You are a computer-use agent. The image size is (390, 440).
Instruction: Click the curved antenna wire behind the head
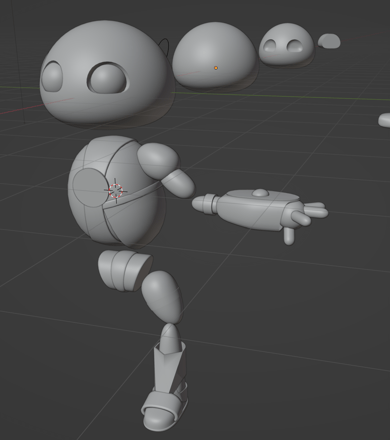pos(165,48)
